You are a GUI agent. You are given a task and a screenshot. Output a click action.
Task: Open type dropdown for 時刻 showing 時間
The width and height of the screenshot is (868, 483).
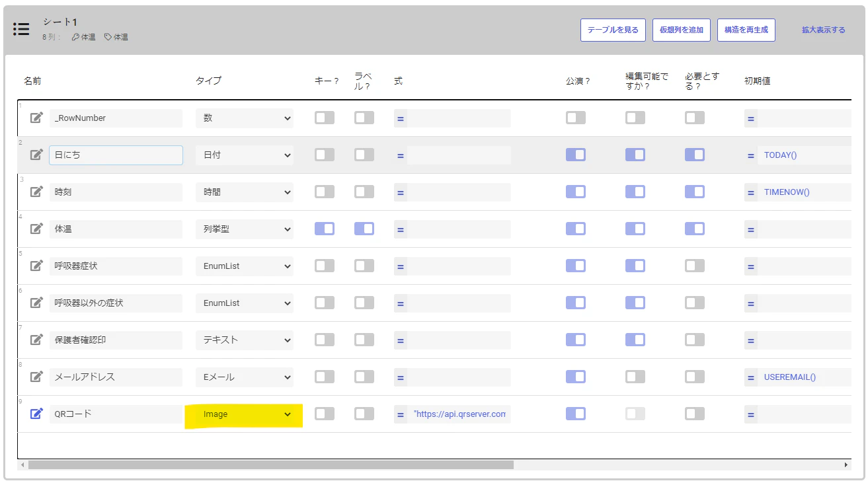(x=245, y=192)
